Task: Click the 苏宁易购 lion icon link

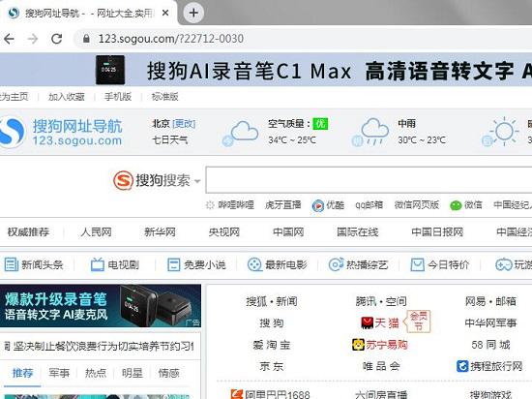Action: pyautogui.click(x=358, y=345)
